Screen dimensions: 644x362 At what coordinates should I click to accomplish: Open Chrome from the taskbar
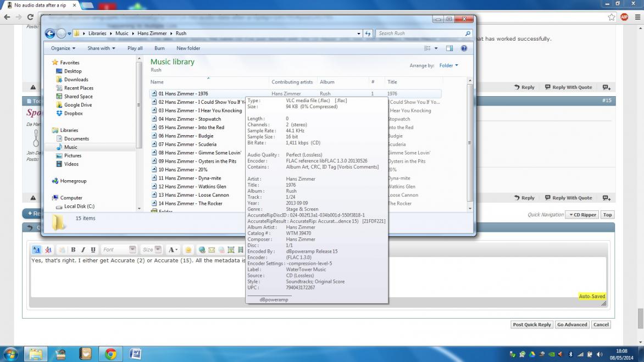[110, 354]
